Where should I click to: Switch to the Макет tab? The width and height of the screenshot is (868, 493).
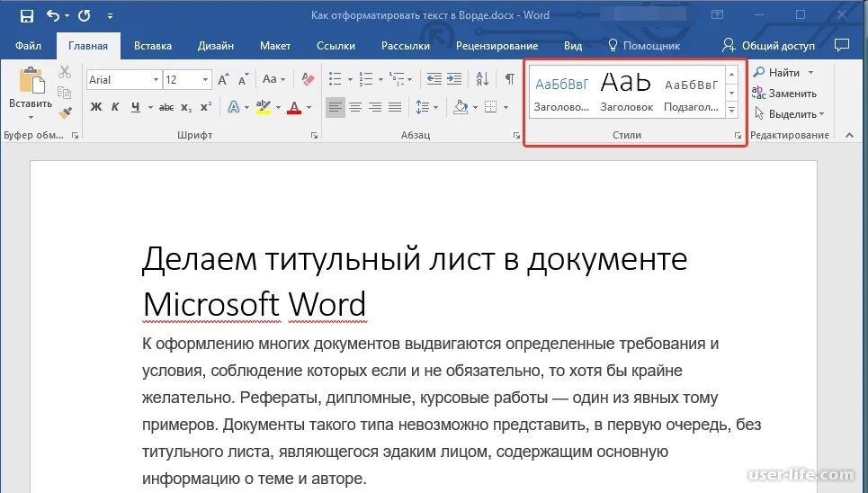(x=275, y=45)
